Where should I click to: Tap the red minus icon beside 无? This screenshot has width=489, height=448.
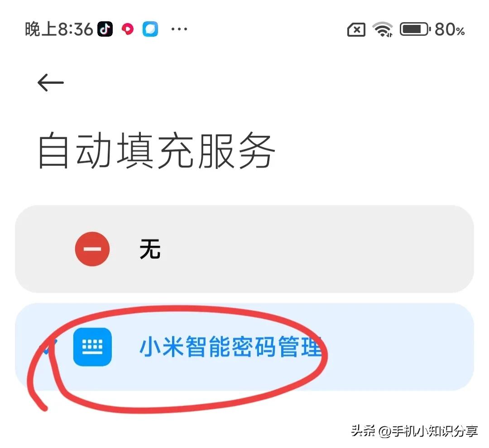point(92,249)
